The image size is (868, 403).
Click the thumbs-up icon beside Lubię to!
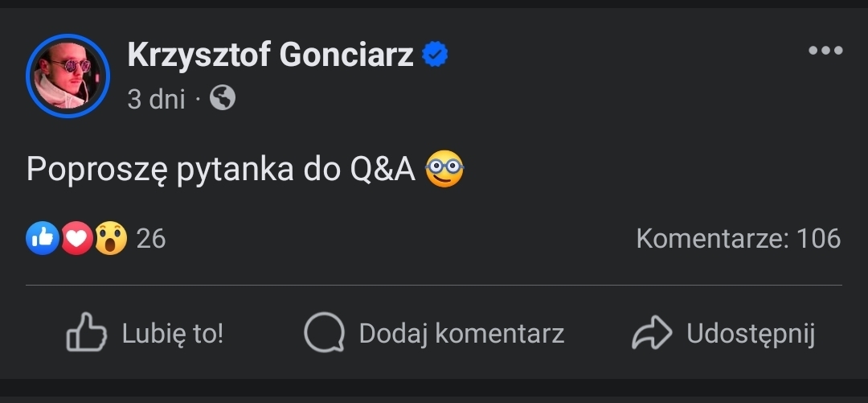pyautogui.click(x=86, y=333)
